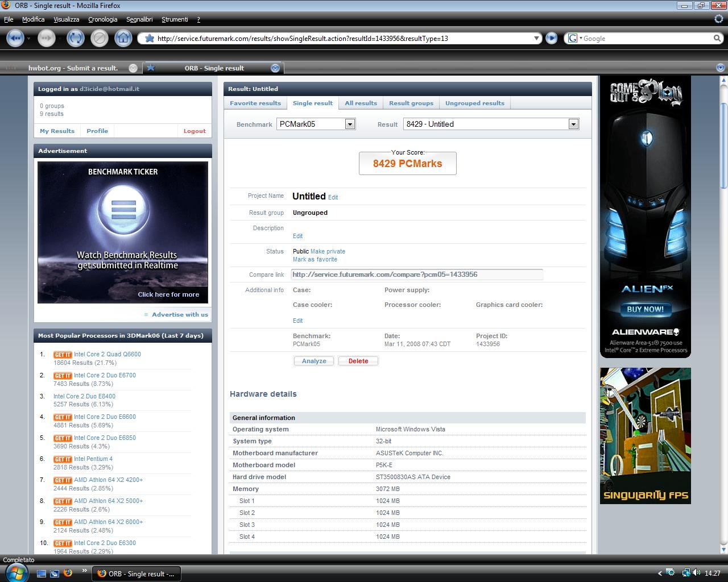Open the list-all-tabs button at tab bar end
This screenshot has width=728, height=582.
point(722,67)
